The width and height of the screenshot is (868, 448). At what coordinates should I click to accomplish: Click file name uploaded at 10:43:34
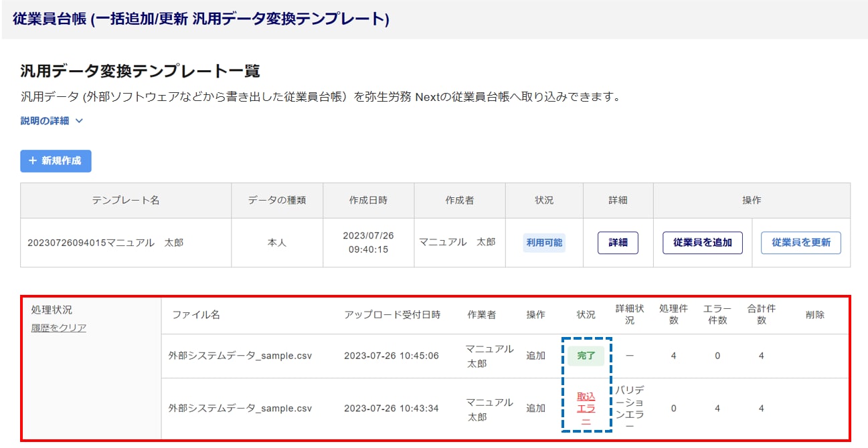240,409
